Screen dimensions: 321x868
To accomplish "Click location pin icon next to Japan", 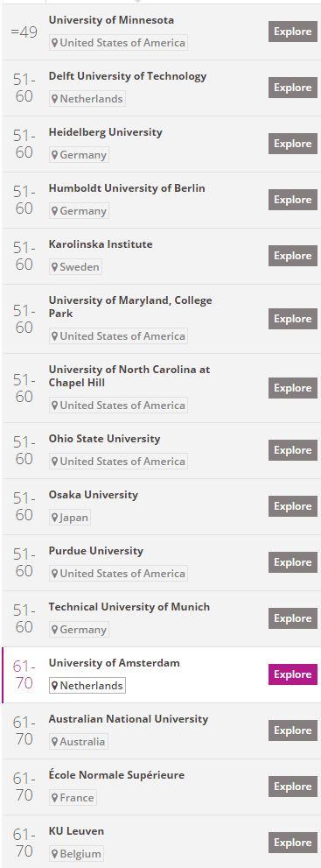I will pyautogui.click(x=55, y=519).
